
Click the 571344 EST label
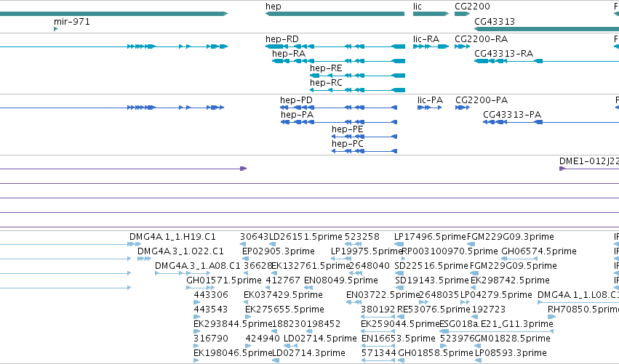point(378,353)
